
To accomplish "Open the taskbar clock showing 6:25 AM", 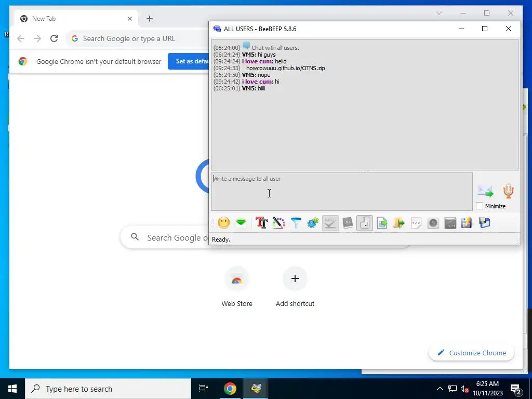I will (487, 389).
